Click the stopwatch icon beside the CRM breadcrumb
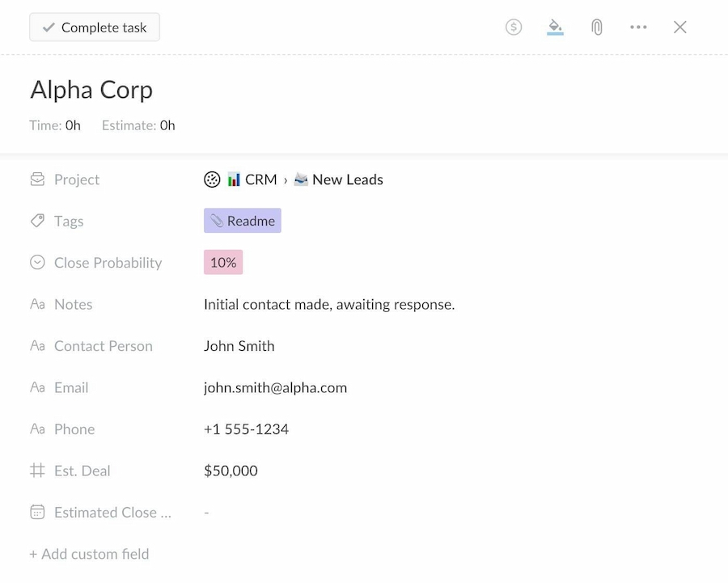The image size is (728, 583). click(212, 180)
